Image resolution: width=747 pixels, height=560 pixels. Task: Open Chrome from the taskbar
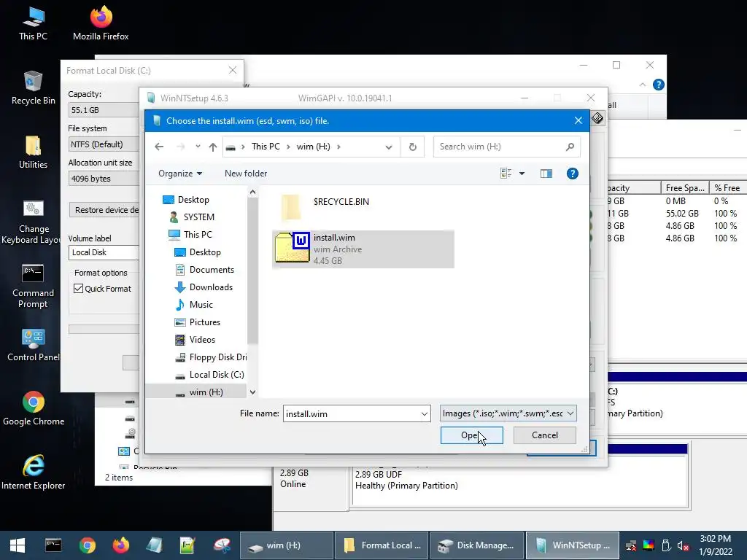click(x=88, y=545)
